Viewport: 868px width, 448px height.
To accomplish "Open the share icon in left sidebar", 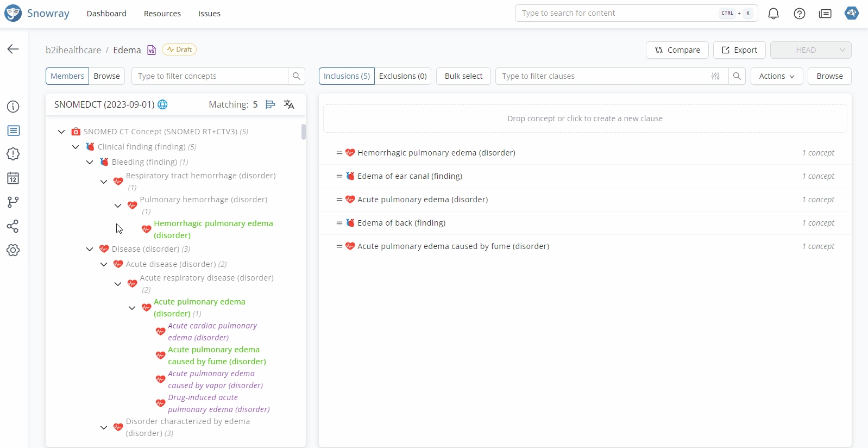I will (13, 226).
